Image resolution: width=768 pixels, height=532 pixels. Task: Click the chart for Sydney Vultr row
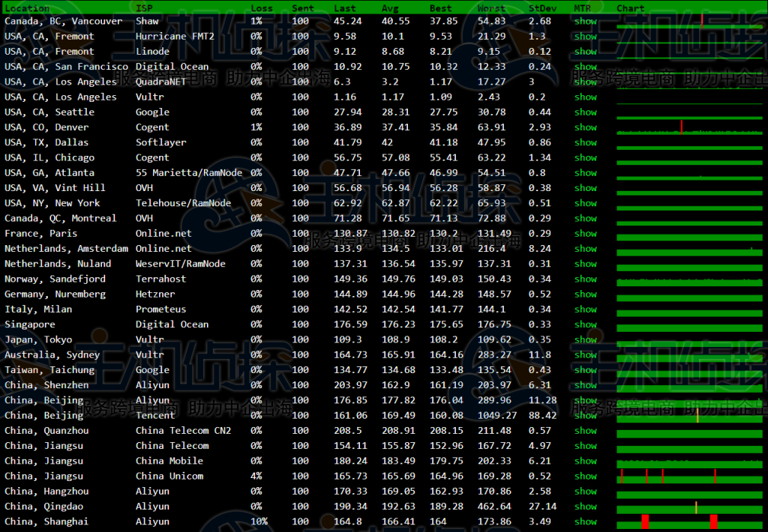(x=688, y=355)
